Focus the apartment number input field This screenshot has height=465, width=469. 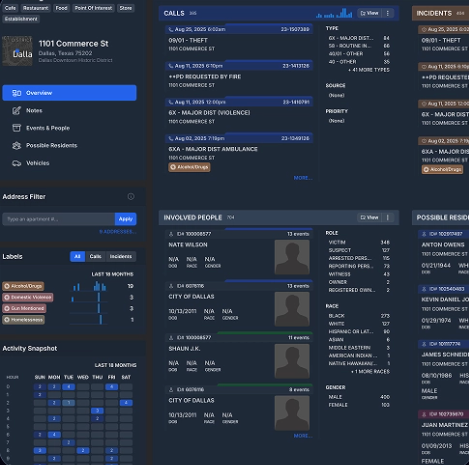coord(58,219)
